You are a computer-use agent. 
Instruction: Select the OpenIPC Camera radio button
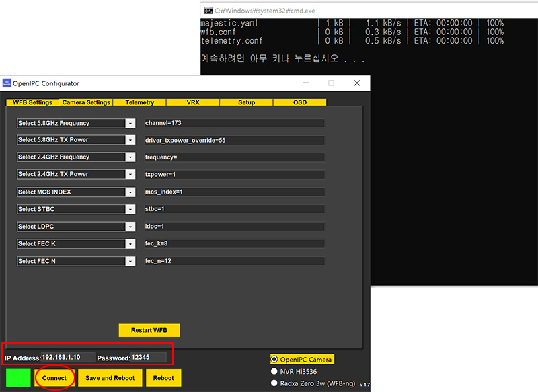tap(274, 360)
